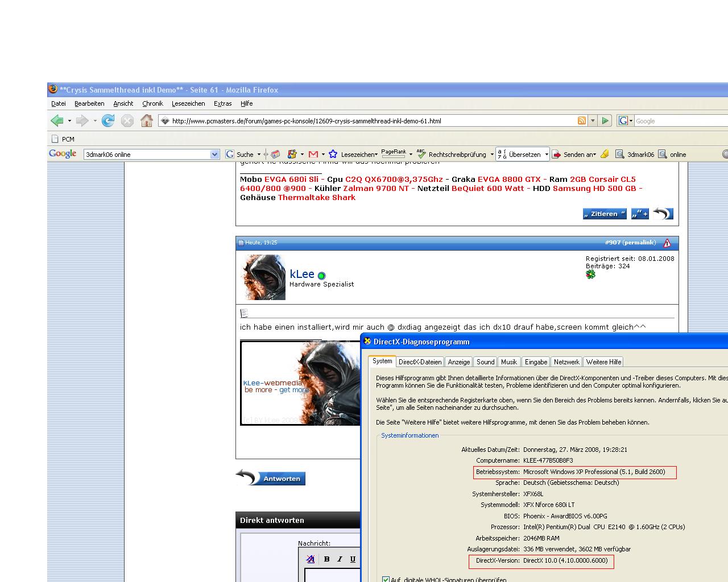Open the Chronik menu

(x=152, y=103)
